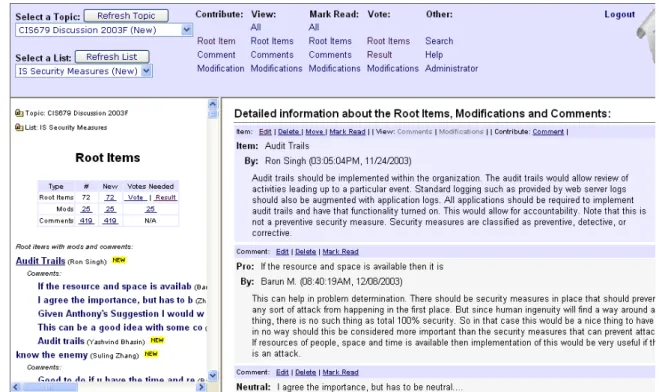Choose All under Mark Read
Screen dimensions: 659x392
tap(314, 27)
